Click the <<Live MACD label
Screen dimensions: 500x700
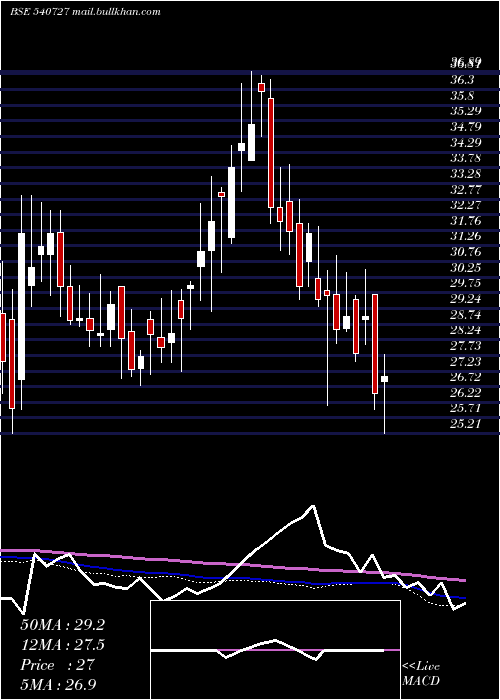pyautogui.click(x=421, y=673)
